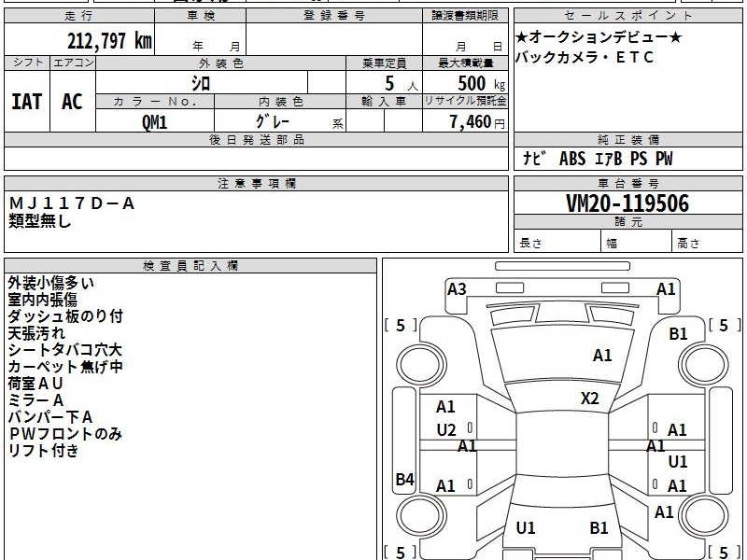The height and width of the screenshot is (560, 747).
Task: Click the 室内内張傷 inspector note
Action: click(x=42, y=300)
